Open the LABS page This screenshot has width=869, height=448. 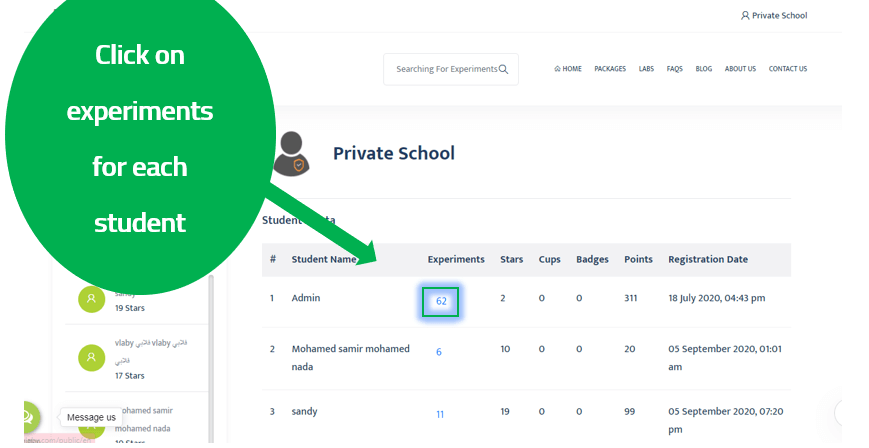(x=646, y=69)
